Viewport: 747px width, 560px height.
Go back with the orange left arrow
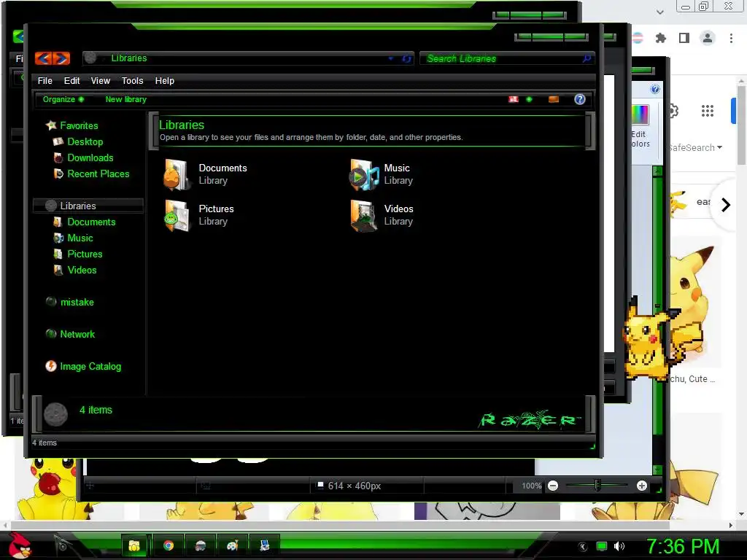pos(43,58)
